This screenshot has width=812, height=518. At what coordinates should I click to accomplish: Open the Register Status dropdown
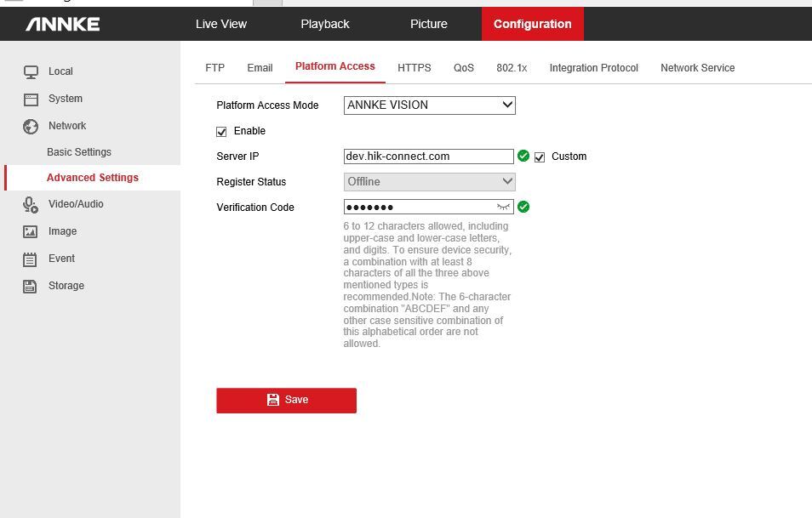[x=429, y=182]
